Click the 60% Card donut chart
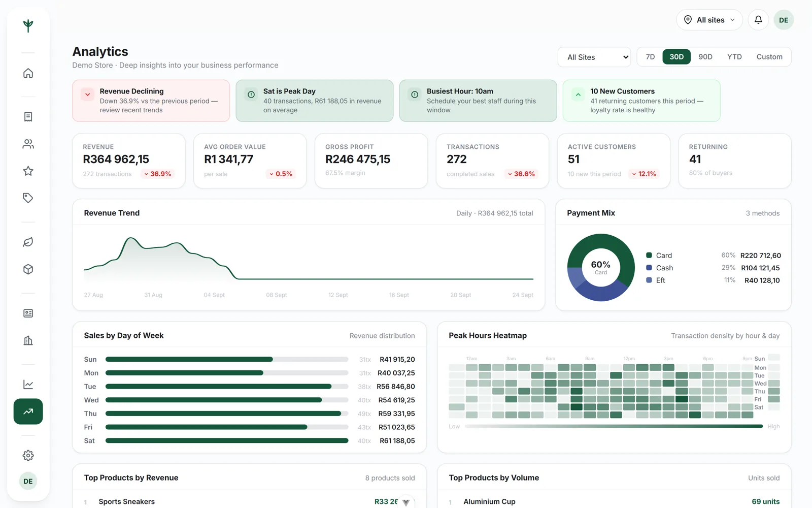This screenshot has width=812, height=508. click(601, 268)
